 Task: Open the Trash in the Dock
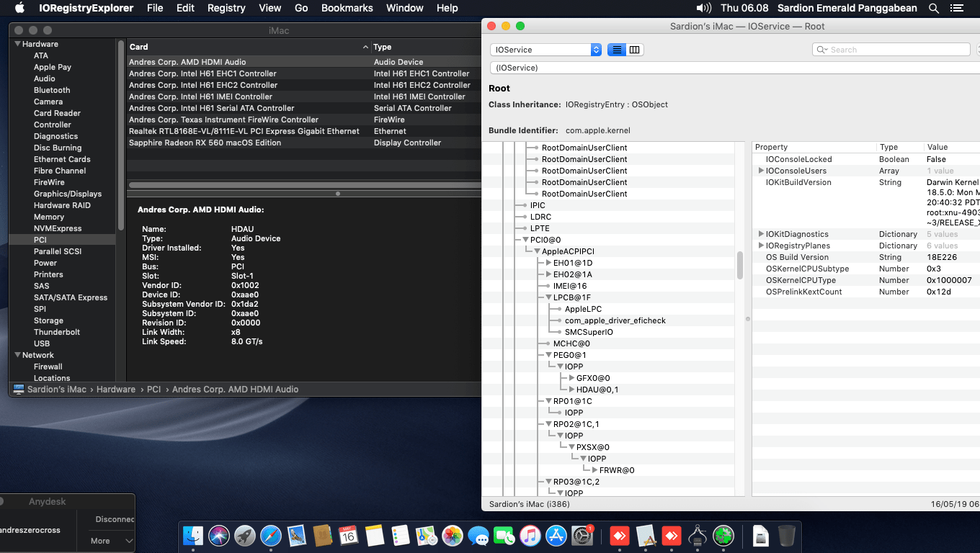click(787, 536)
